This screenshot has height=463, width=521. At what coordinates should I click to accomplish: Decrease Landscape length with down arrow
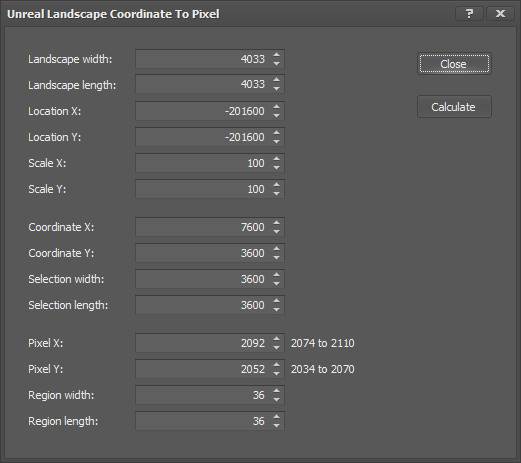click(276, 89)
